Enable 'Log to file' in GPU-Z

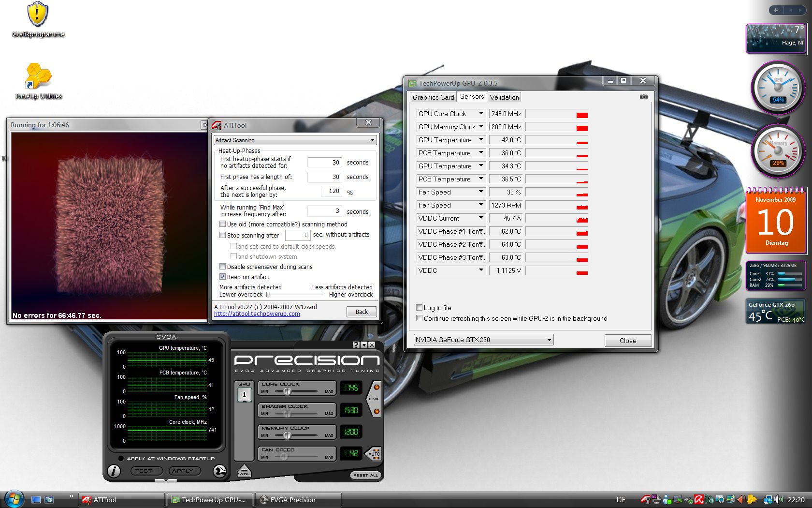[419, 308]
